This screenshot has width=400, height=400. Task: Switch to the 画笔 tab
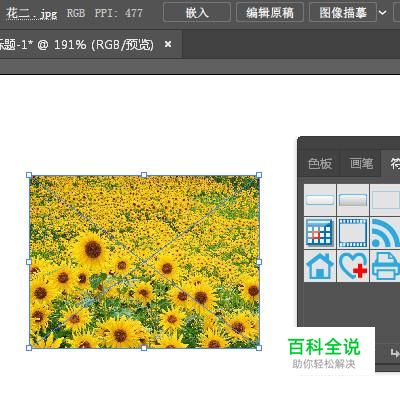[361, 164]
